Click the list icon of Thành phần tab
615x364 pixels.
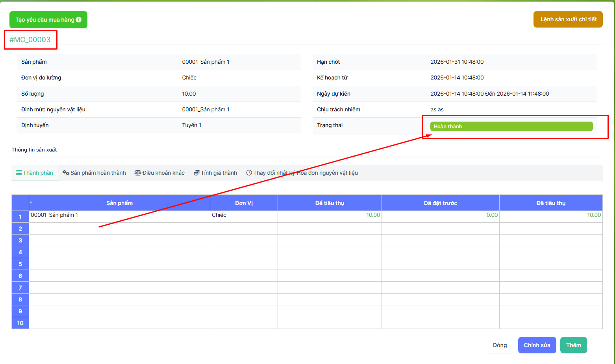(x=19, y=173)
